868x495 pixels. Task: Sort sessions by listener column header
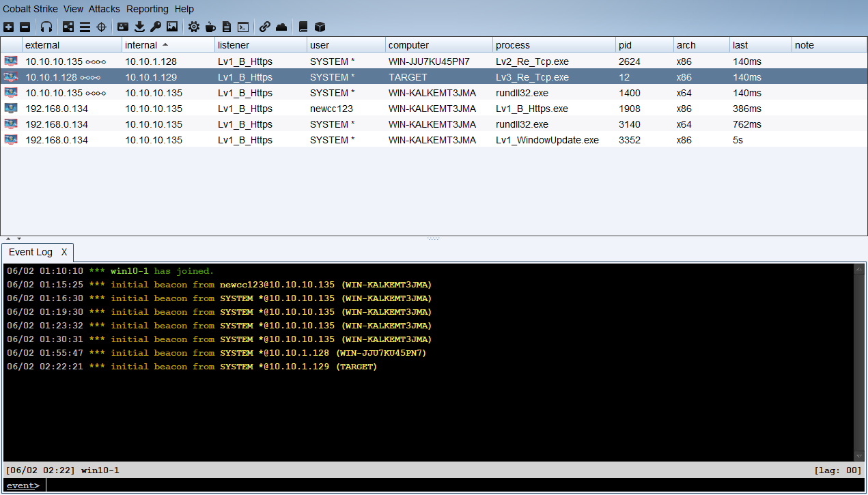(x=261, y=45)
